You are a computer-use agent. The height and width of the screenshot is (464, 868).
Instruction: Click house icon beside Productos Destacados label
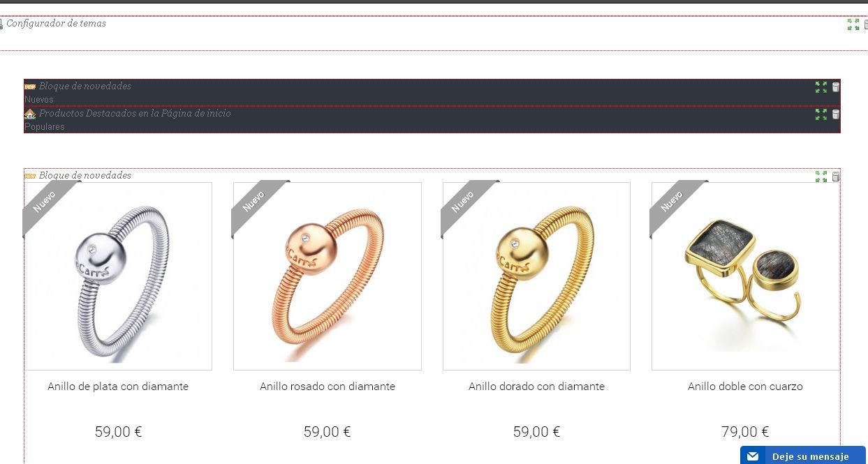point(30,114)
